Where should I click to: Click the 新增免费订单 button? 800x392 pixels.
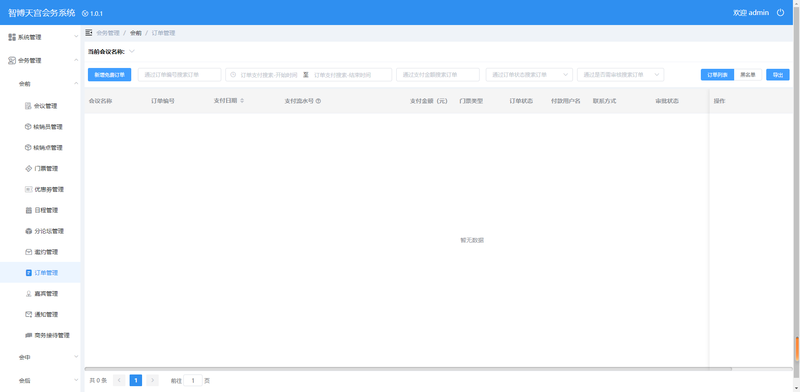[109, 75]
